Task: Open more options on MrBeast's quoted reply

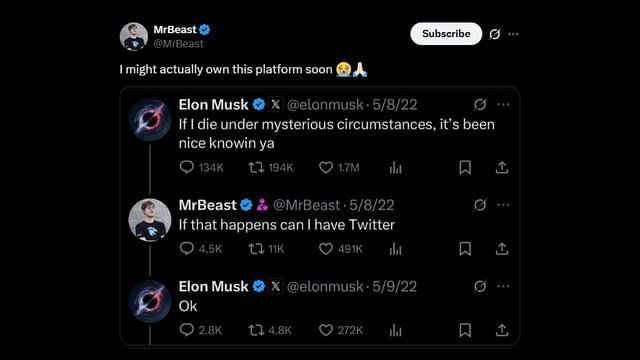Action: point(503,205)
